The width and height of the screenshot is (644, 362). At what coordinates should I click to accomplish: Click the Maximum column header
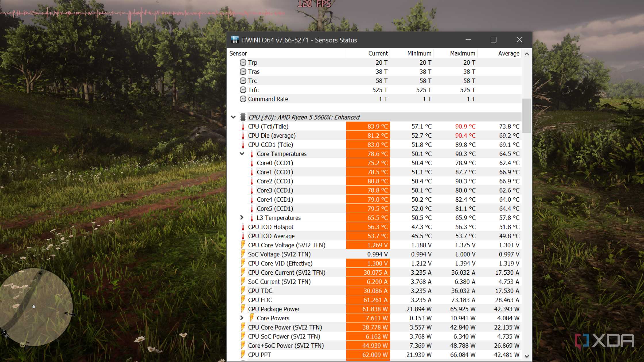456,53
